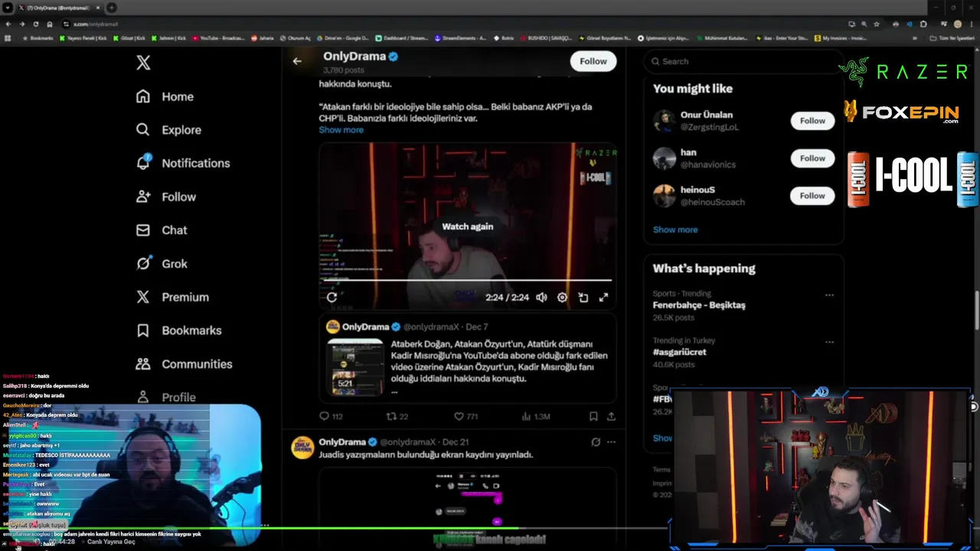Open Premium in sidebar
The width and height of the screenshot is (980, 551).
click(171, 297)
